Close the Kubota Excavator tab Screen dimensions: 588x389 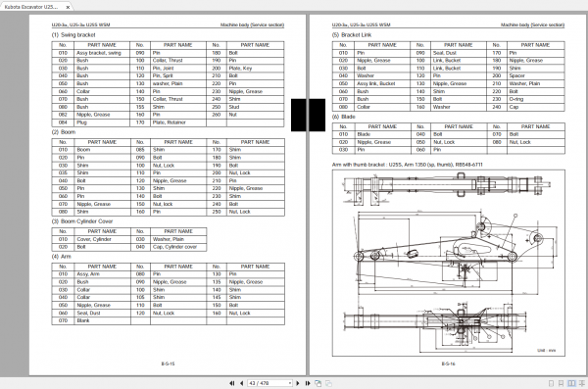pos(68,7)
